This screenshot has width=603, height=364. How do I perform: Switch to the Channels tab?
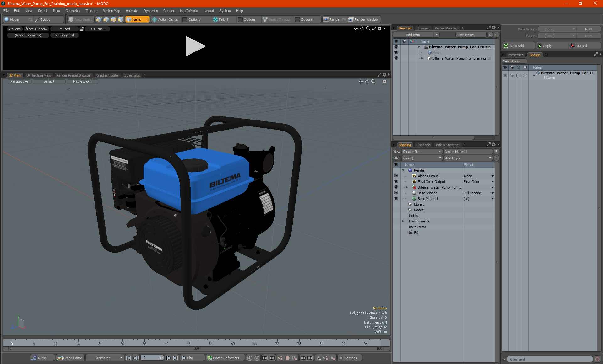423,145
